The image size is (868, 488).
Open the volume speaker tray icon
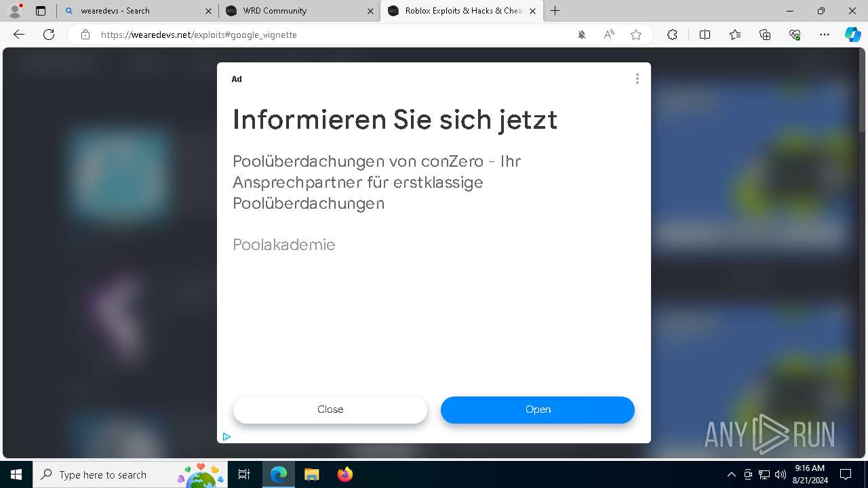tap(781, 474)
